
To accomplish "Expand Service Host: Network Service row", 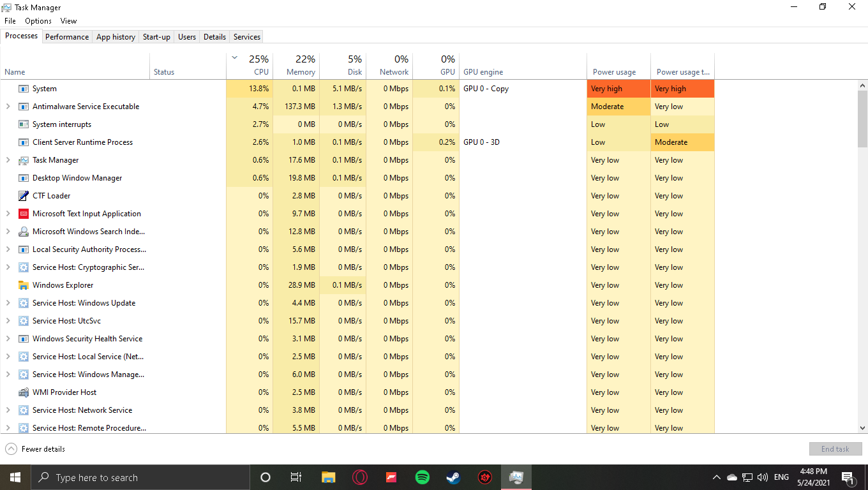I will (8, 410).
